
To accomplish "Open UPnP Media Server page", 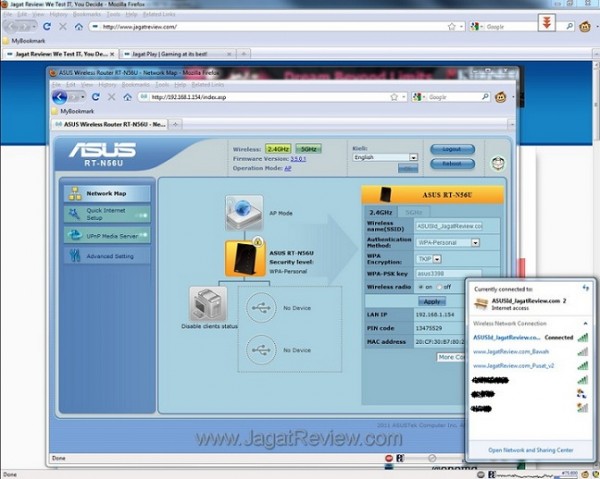I will [x=107, y=235].
